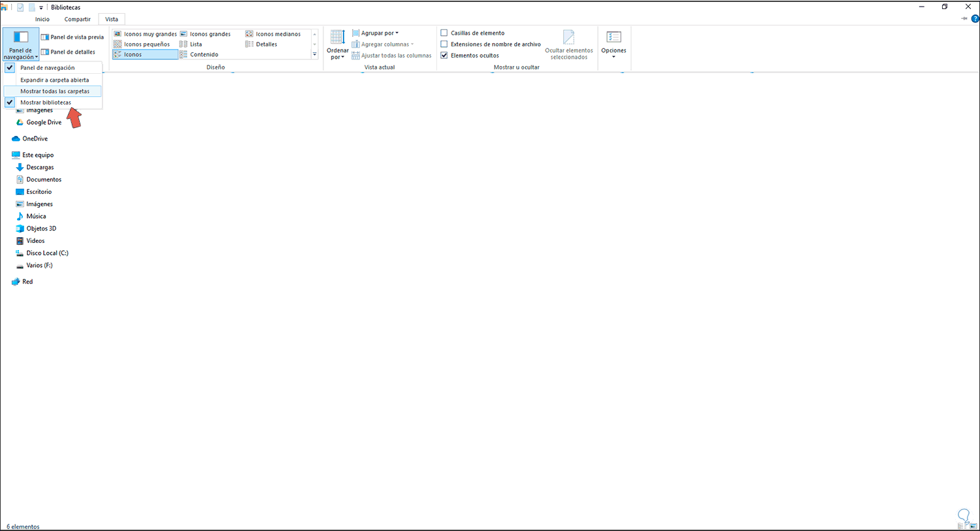Switch to the Inicio ribbon tab
Image resolution: width=980 pixels, height=531 pixels.
click(x=42, y=20)
